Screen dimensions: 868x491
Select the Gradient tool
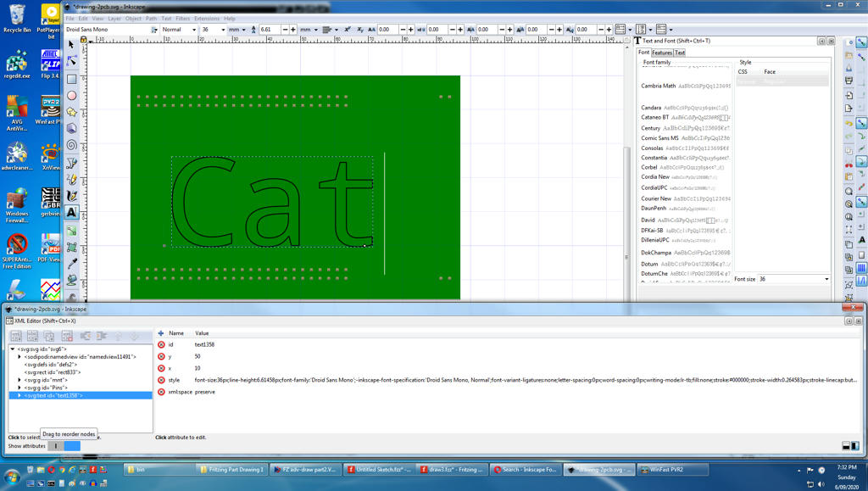click(71, 231)
